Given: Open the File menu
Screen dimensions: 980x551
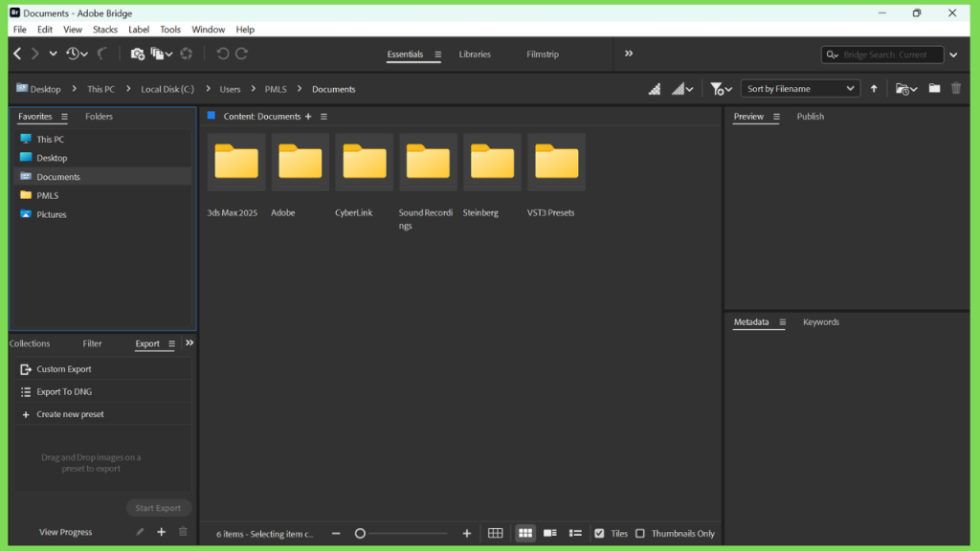Looking at the screenshot, I should [20, 30].
